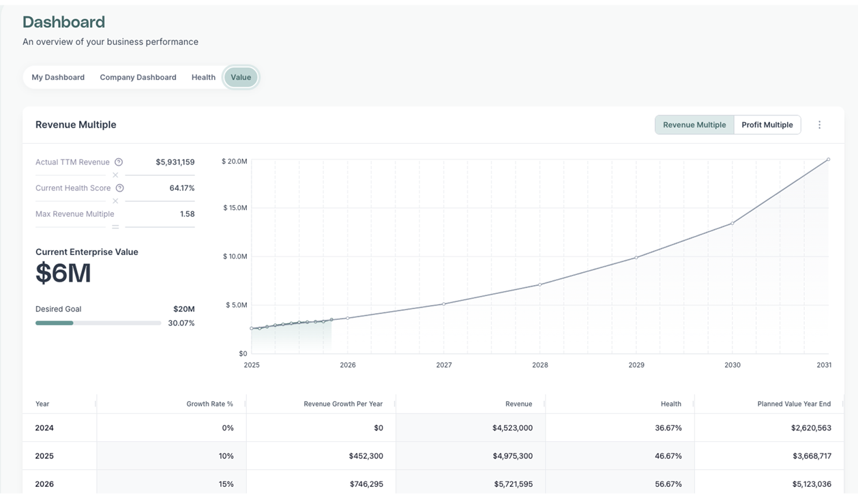Switch to Revenue Multiple view
This screenshot has width=858, height=504.
pos(694,125)
